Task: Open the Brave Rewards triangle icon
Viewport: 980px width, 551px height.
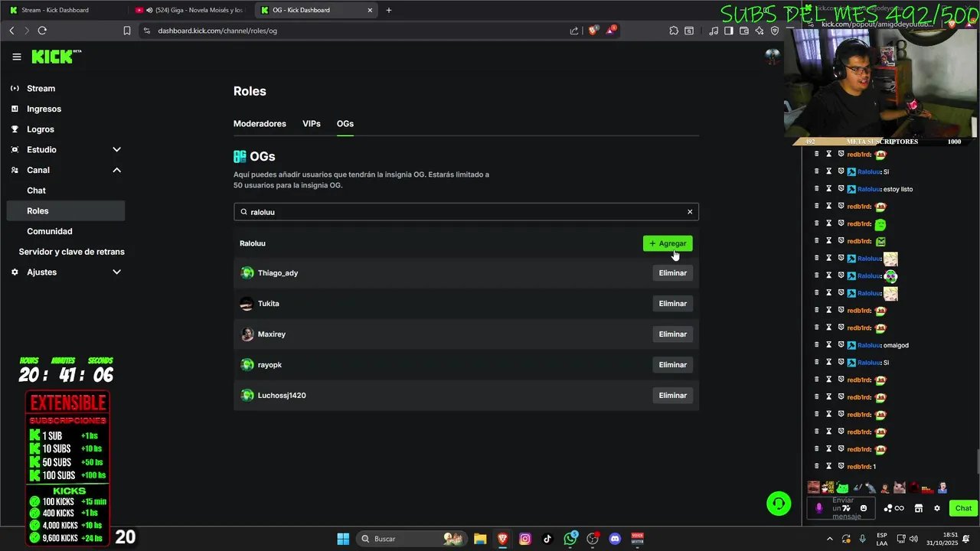Action: (x=611, y=31)
